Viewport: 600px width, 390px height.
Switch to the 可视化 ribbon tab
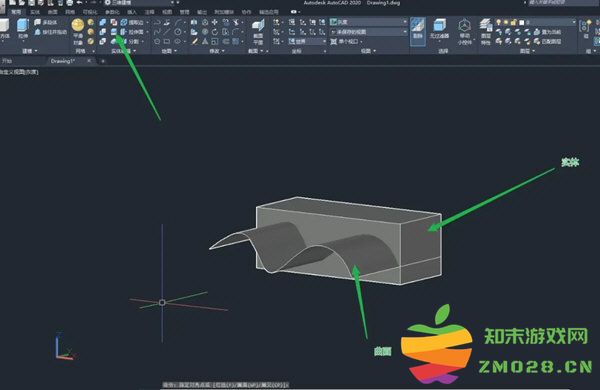[90, 12]
